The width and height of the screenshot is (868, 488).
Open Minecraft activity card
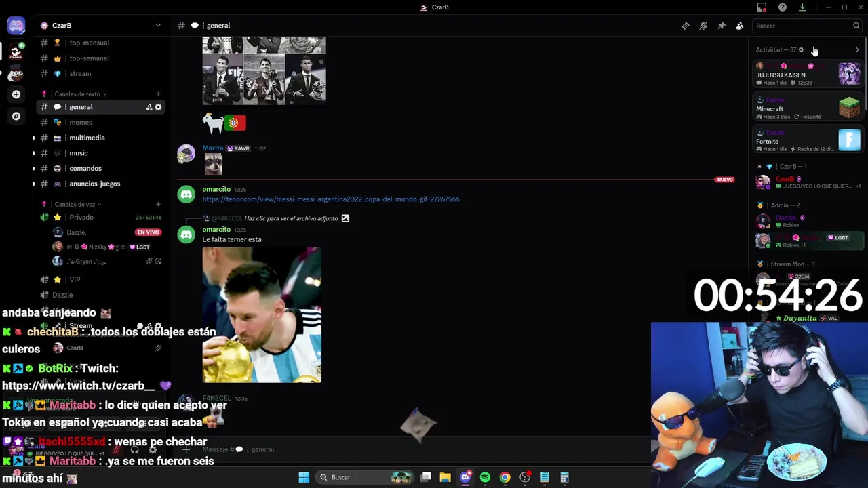808,108
